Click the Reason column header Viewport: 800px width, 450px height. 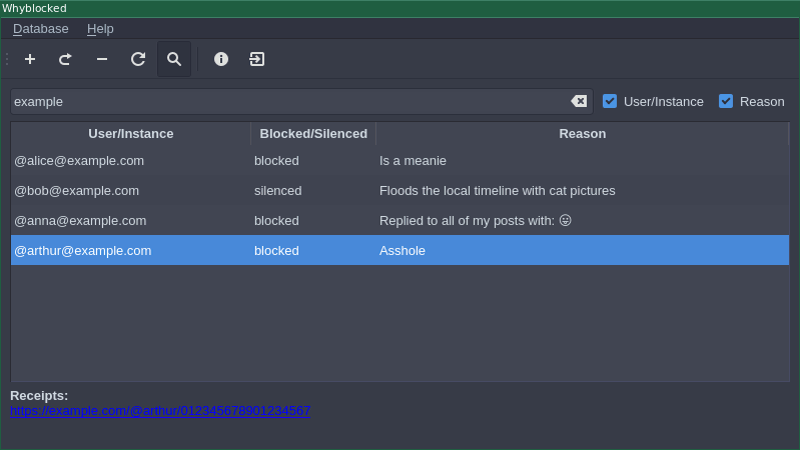pos(582,134)
